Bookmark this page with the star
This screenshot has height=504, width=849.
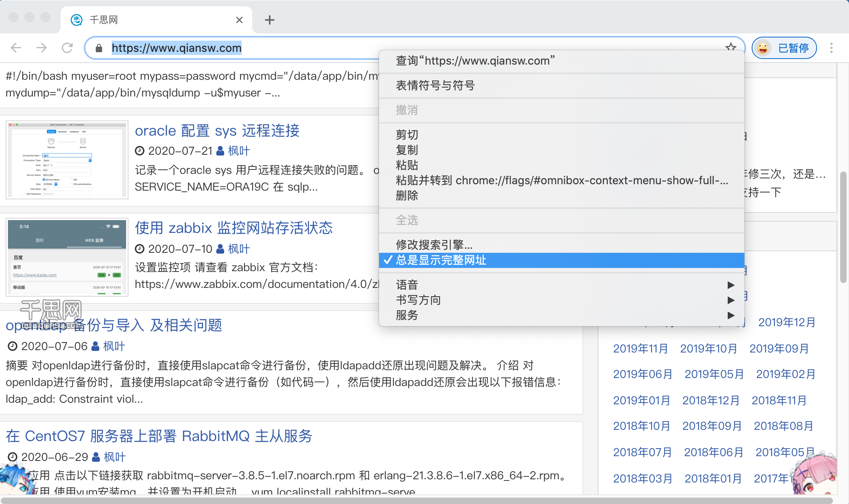click(731, 47)
